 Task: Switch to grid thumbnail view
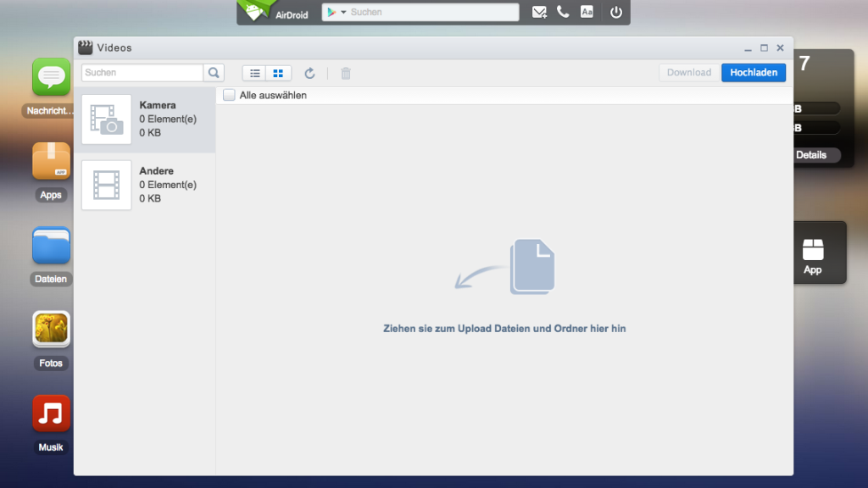(279, 73)
